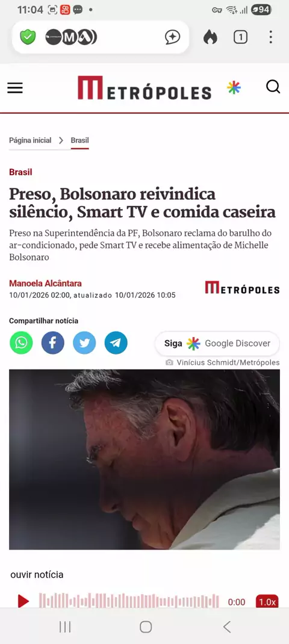The width and height of the screenshot is (289, 644).
Task: Tap the green shield security icon
Action: (28, 37)
